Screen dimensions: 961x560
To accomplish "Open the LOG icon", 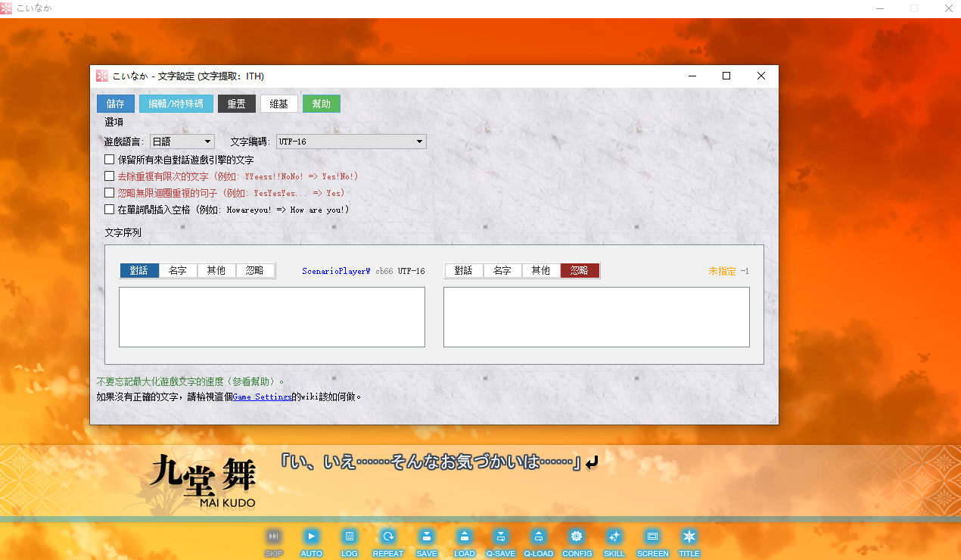I will (349, 537).
